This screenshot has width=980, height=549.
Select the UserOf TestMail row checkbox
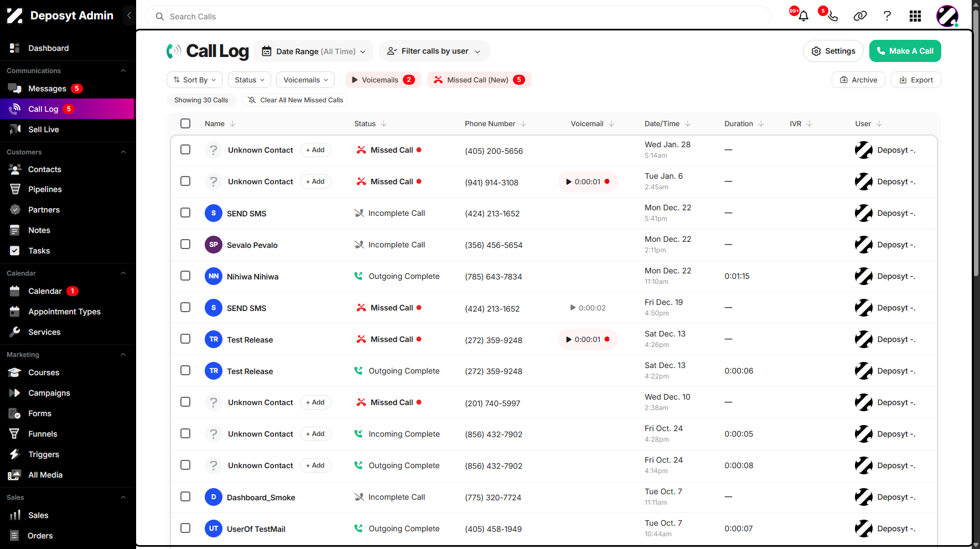[185, 528]
